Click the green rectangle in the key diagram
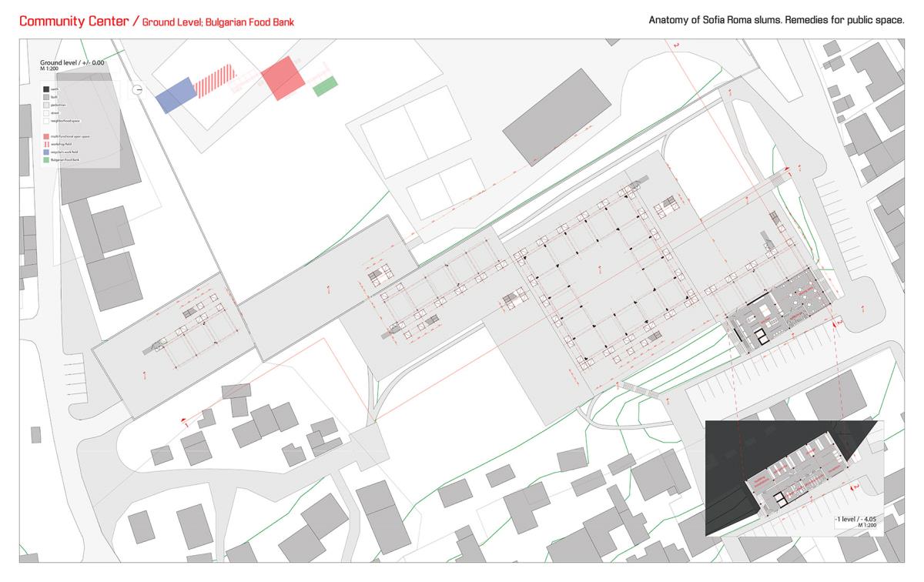Viewport: 924px width, 582px height. 325,86
